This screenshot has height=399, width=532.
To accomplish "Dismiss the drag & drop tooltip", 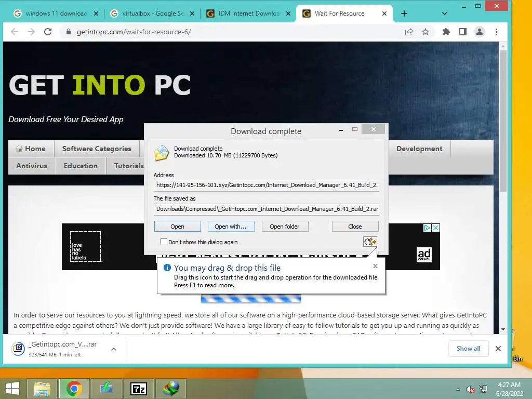I will coord(375,266).
